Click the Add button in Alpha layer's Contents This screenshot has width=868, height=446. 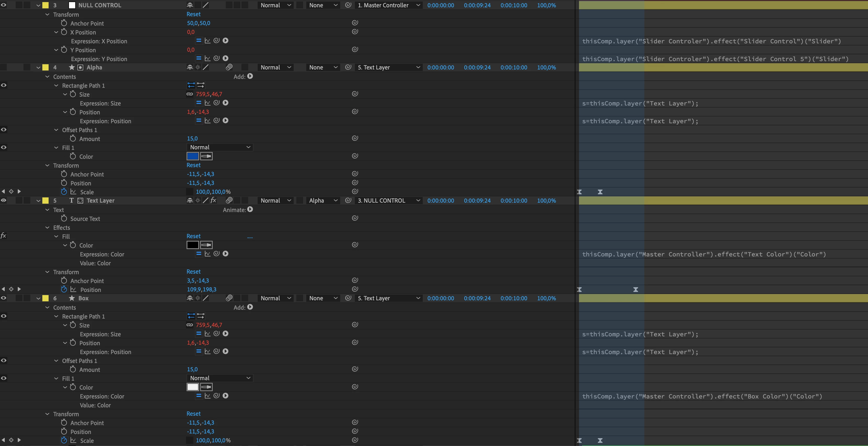pyautogui.click(x=250, y=76)
